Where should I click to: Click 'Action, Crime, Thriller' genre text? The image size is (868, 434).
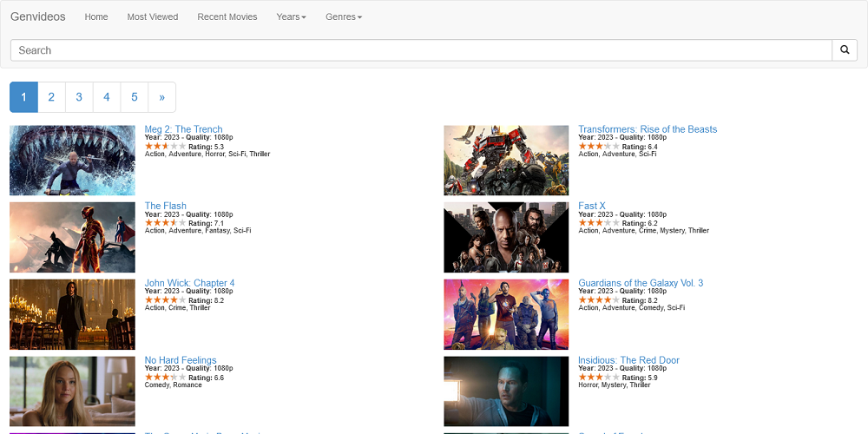178,307
